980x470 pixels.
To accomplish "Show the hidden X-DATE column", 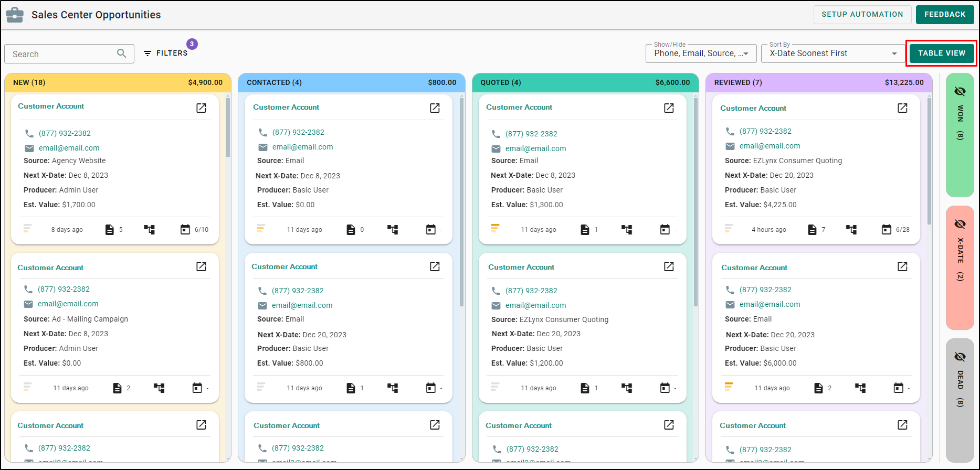I will pyautogui.click(x=960, y=225).
